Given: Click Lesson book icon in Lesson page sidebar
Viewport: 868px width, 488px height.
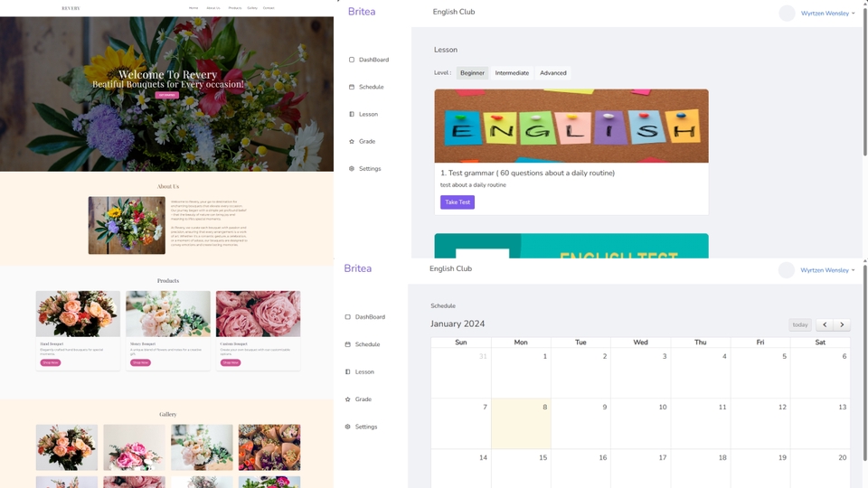Looking at the screenshot, I should 352,114.
